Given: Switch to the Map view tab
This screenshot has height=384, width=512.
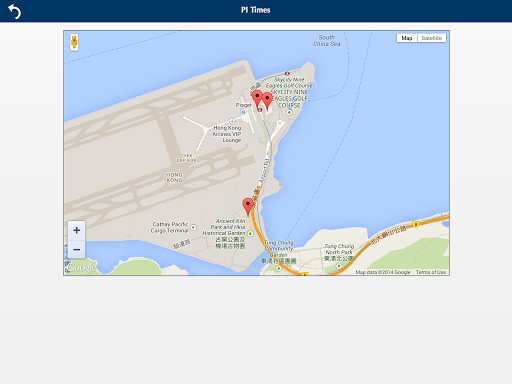Looking at the screenshot, I should (407, 38).
